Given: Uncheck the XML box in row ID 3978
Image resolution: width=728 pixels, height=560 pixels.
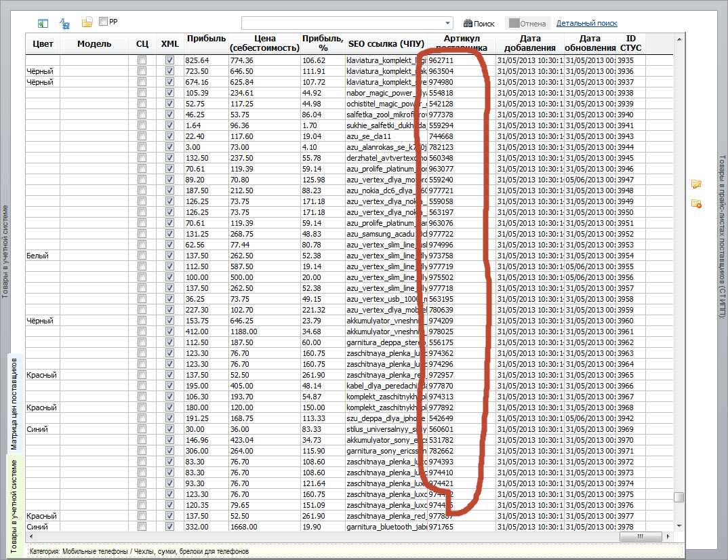Looking at the screenshot, I should tap(169, 527).
